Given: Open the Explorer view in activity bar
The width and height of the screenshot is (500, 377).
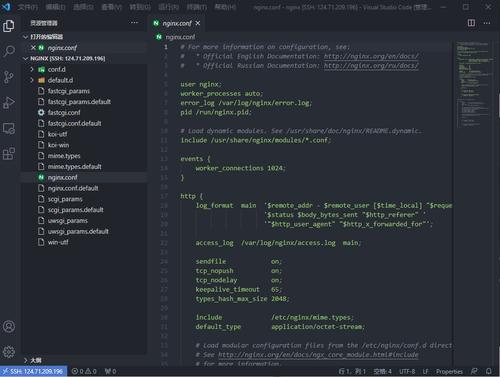Looking at the screenshot, I should [x=9, y=26].
